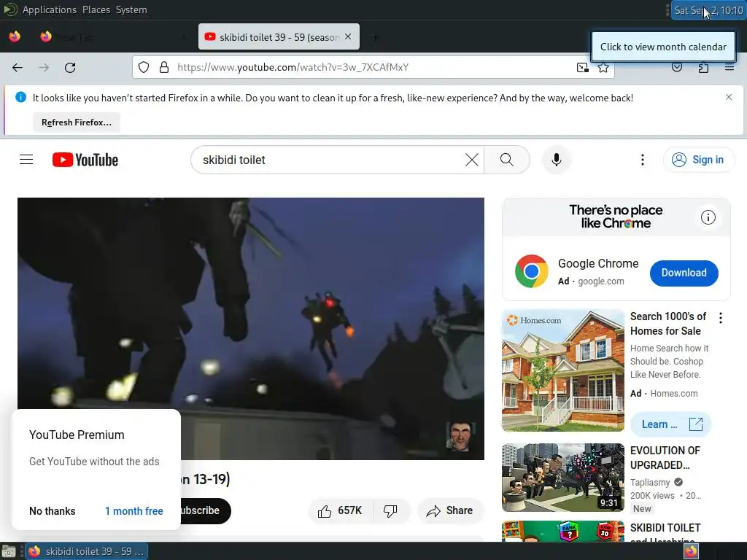Viewport: 747px width, 560px height.
Task: Reload the page with the refresh icon
Action: (x=70, y=68)
